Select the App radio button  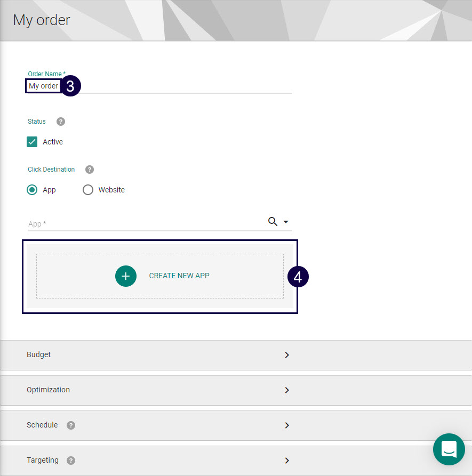33,190
